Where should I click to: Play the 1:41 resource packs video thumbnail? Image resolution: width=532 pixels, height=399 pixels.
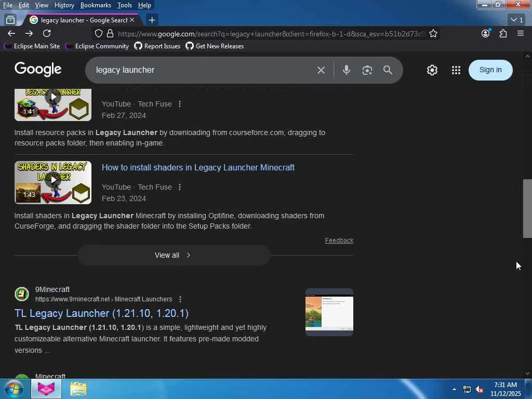click(53, 104)
